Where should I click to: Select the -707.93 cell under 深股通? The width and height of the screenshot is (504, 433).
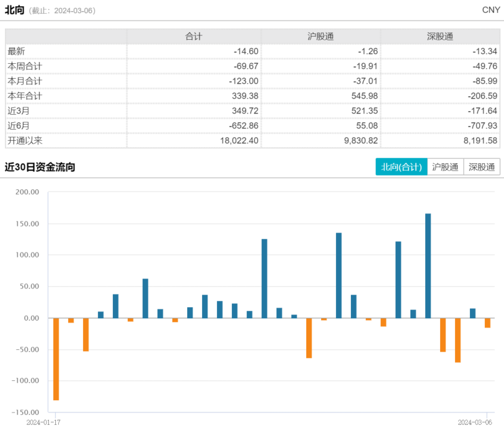click(482, 126)
